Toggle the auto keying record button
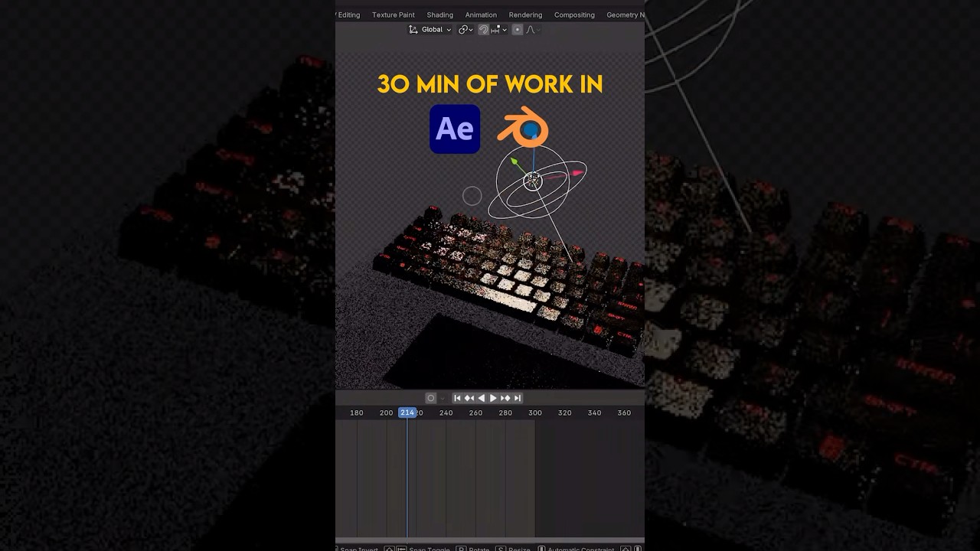This screenshot has width=980, height=551. pyautogui.click(x=430, y=398)
